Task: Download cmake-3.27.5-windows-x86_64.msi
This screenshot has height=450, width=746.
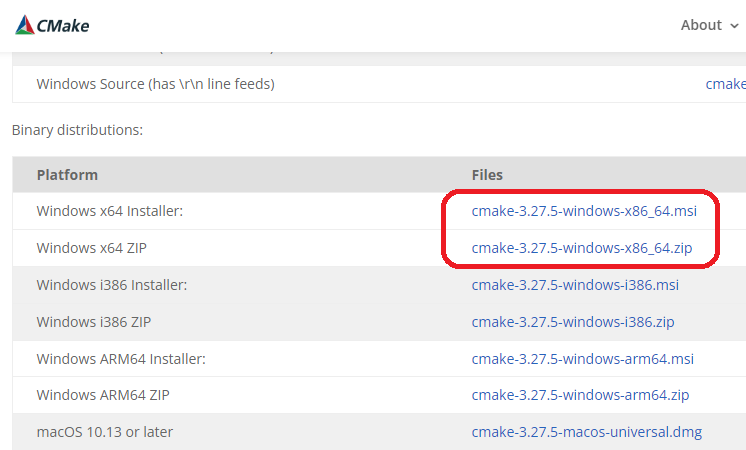Action: pos(584,211)
